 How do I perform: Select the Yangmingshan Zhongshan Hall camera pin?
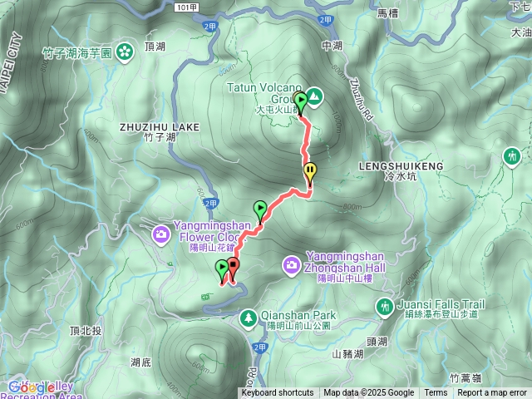click(292, 265)
